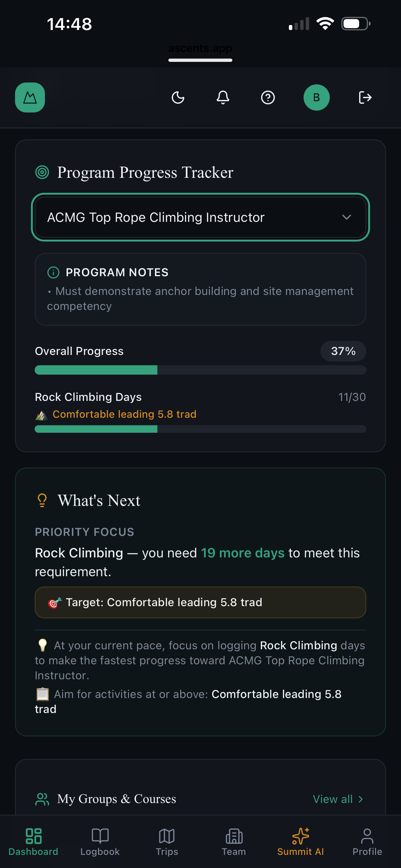Open Summit AI sparkle icon
Image resolution: width=401 pixels, height=868 pixels.
pos(300,836)
